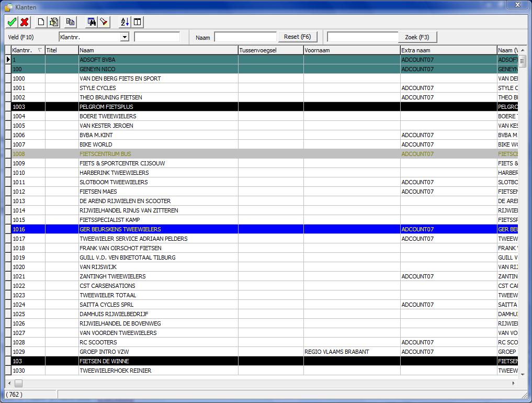Select the STYLE CYCLES name cell
This screenshot has height=403, width=532.
pyautogui.click(x=159, y=88)
